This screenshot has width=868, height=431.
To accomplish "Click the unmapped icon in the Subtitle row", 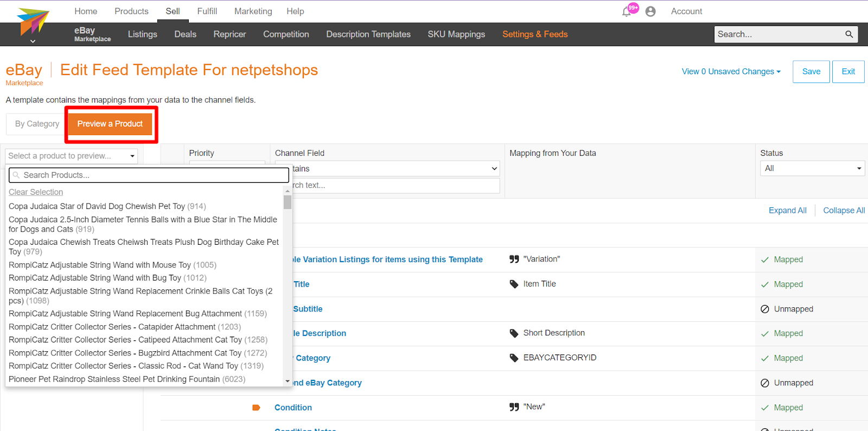I will [765, 309].
